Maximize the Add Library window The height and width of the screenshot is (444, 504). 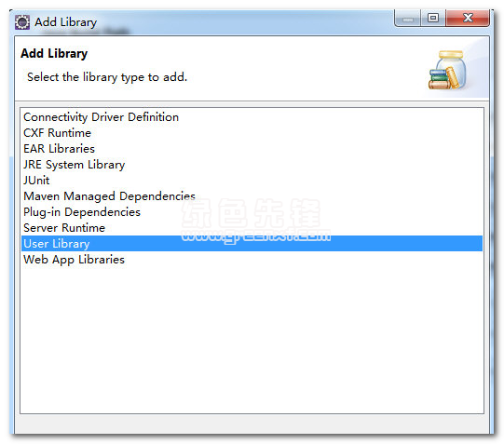pos(432,18)
